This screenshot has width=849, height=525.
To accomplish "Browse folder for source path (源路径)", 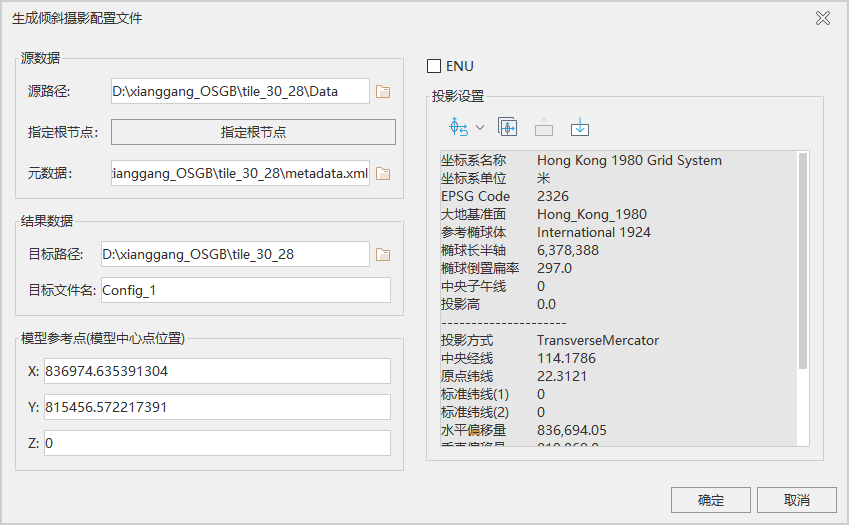I will pyautogui.click(x=383, y=92).
